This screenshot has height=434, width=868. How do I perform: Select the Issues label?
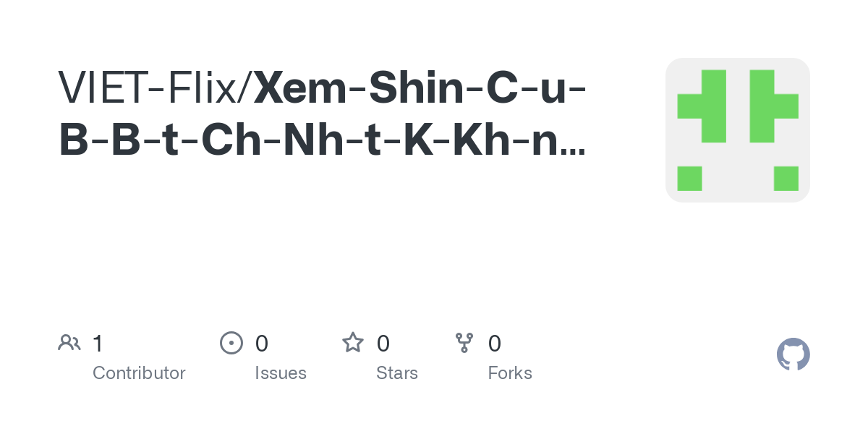point(281,373)
